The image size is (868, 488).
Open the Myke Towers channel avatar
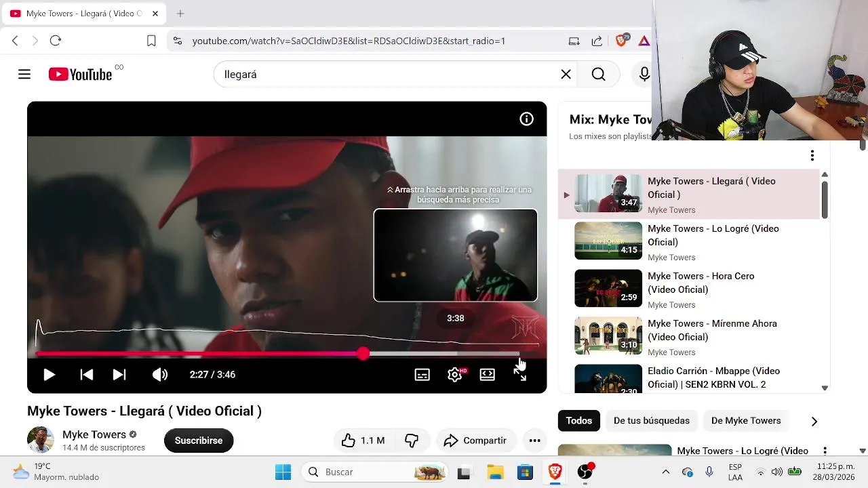(41, 440)
